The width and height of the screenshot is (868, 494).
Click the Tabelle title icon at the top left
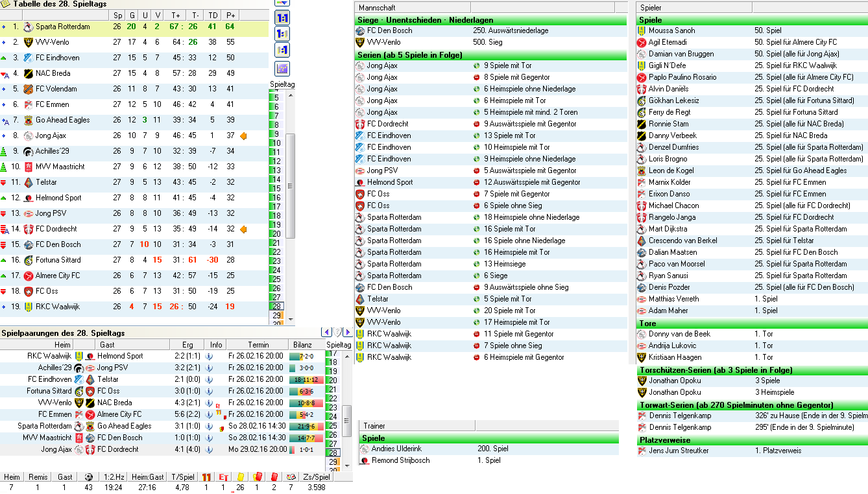pos(5,5)
